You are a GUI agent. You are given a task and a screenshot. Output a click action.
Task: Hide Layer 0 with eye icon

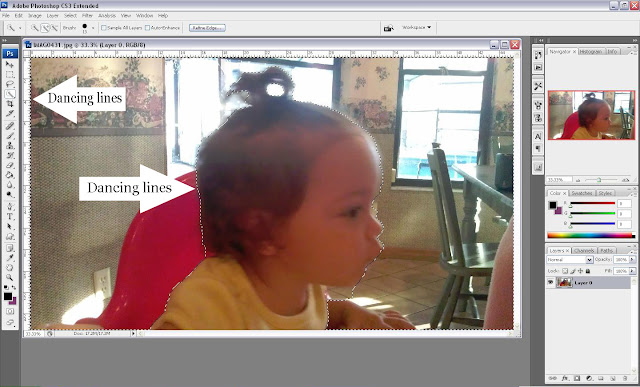551,282
